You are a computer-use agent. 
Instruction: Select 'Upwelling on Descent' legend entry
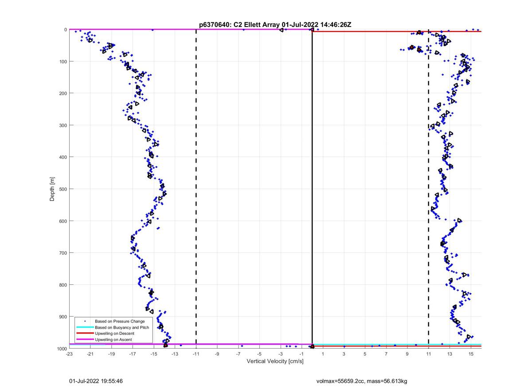114,333
